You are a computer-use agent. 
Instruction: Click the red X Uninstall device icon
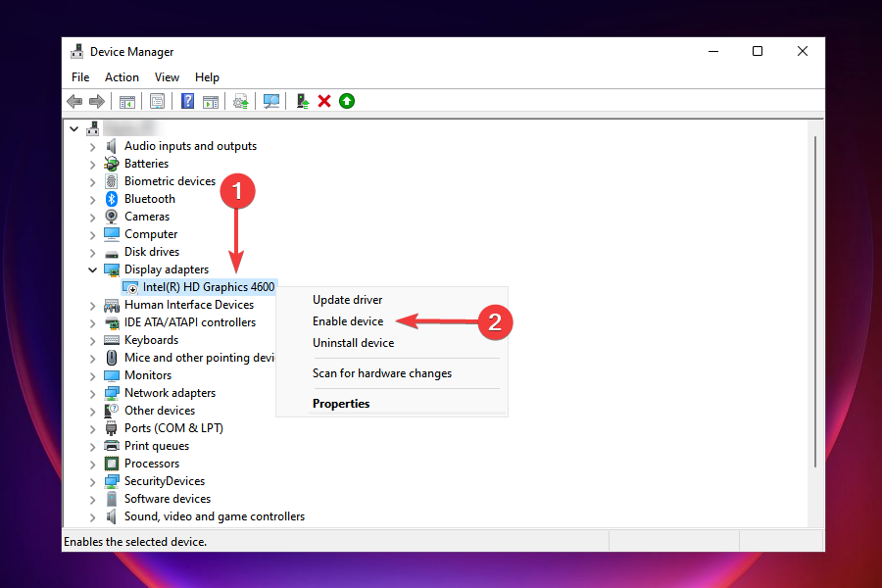pos(324,101)
